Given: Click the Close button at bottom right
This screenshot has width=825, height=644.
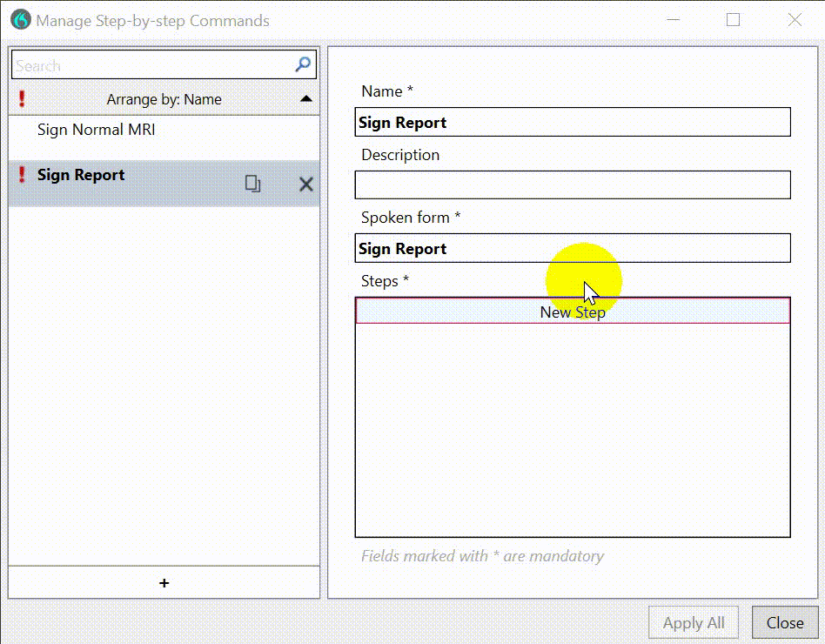Looking at the screenshot, I should tap(784, 622).
